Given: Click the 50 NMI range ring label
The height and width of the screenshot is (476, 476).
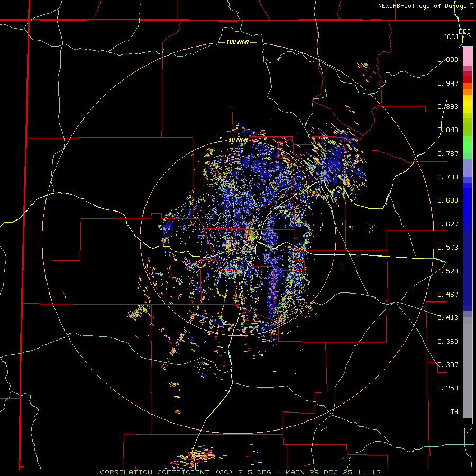Looking at the screenshot, I should coord(239,140).
